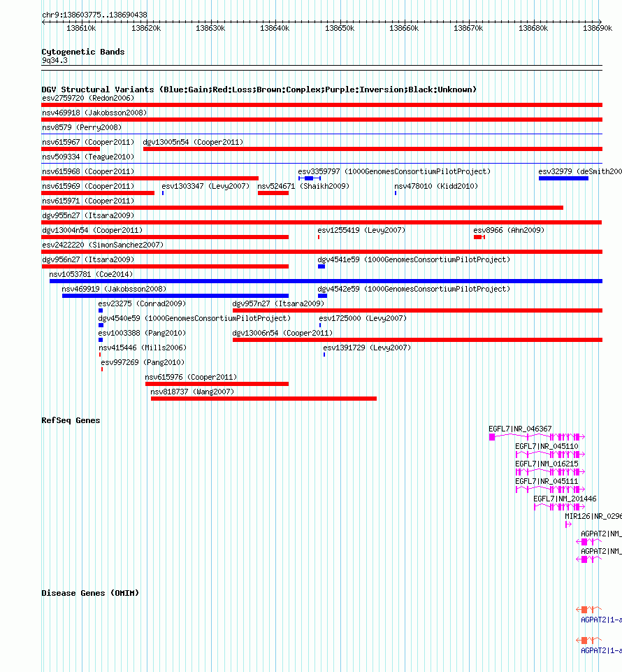This screenshot has height=672, width=622.
Task: Open the second OMIM AGPAT2 disease link
Action: (601, 650)
